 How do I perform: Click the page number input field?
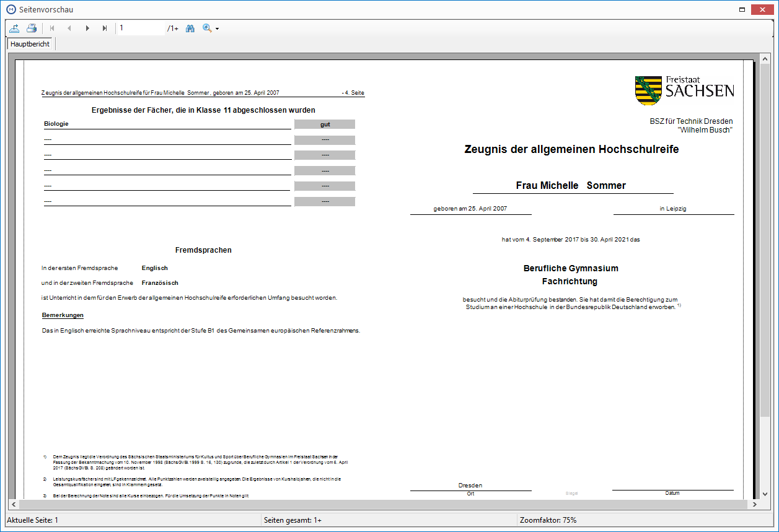[x=141, y=28]
